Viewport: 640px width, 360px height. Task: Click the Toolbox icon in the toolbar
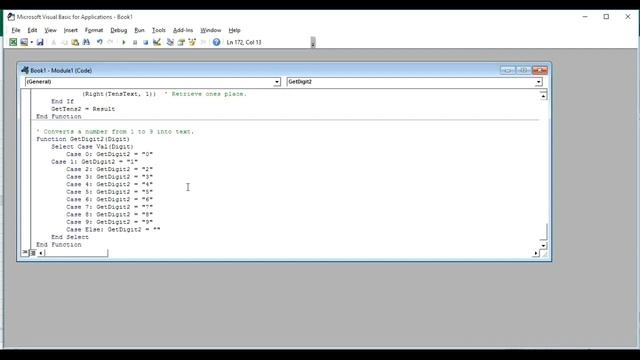[x=203, y=42]
